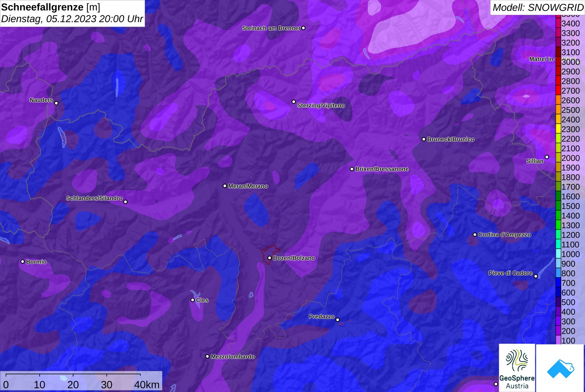The width and height of the screenshot is (585, 392).
Task: Click the '2400' legend value text
Action: 571,120
